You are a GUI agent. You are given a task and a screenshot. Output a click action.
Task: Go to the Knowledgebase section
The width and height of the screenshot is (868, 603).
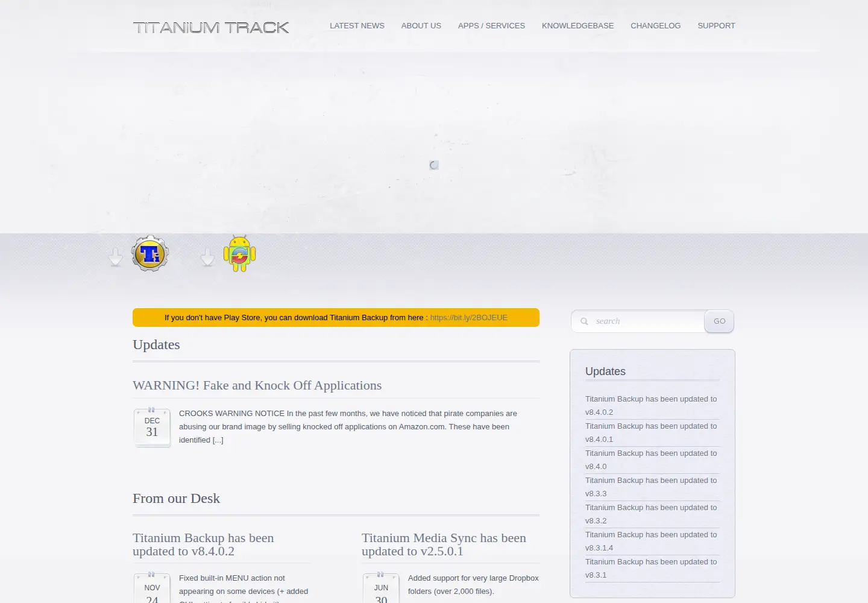pos(577,26)
